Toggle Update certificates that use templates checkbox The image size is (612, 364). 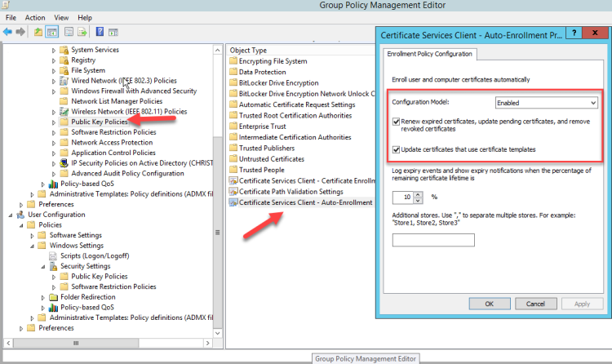click(397, 149)
